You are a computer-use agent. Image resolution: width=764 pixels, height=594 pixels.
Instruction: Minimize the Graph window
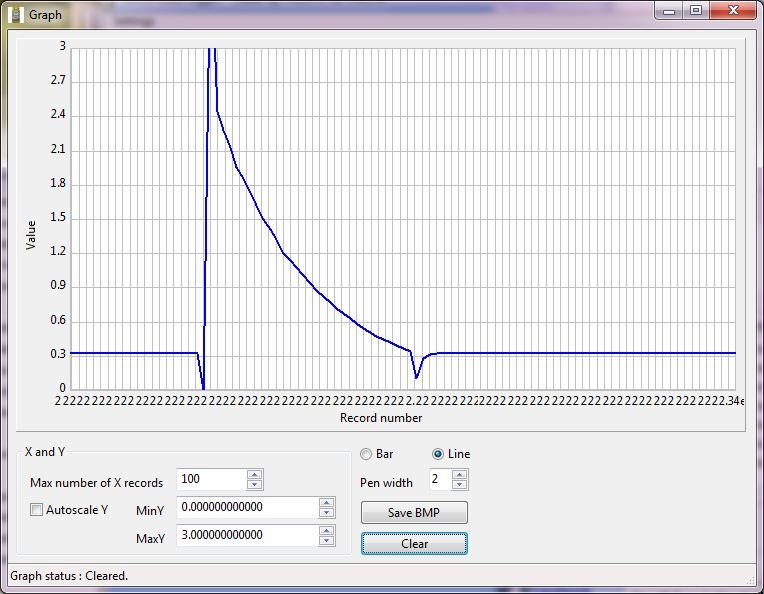(x=668, y=10)
